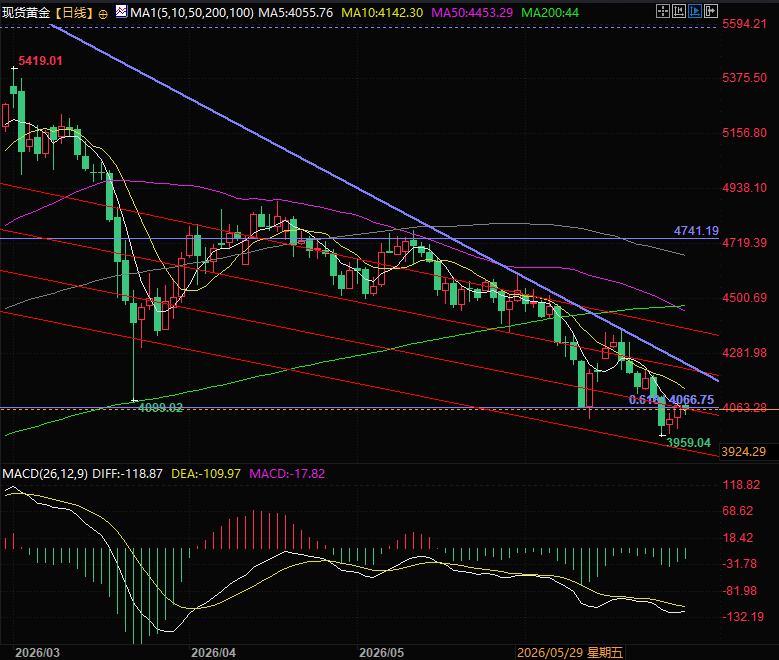The width and height of the screenshot is (779, 660).
Task: Click the crosshair cursor toolbar icon
Action: (663, 11)
